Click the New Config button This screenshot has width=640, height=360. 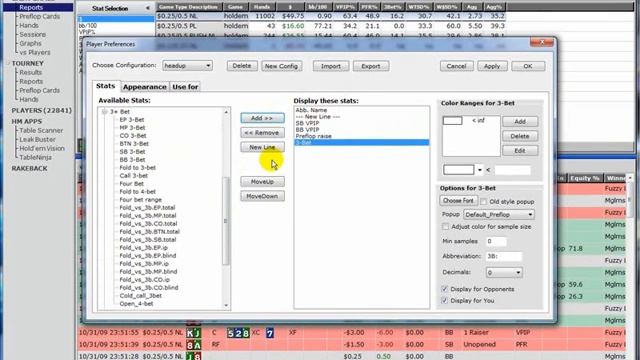pyautogui.click(x=282, y=66)
